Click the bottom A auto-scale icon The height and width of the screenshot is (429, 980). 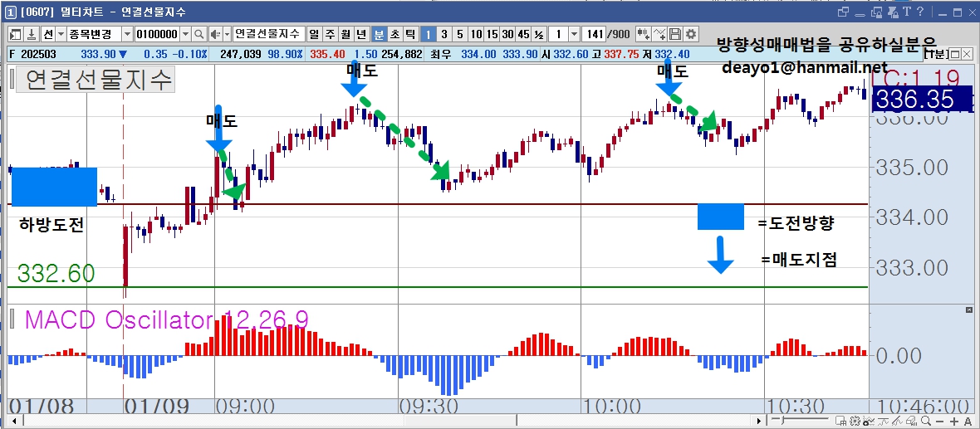click(968, 422)
